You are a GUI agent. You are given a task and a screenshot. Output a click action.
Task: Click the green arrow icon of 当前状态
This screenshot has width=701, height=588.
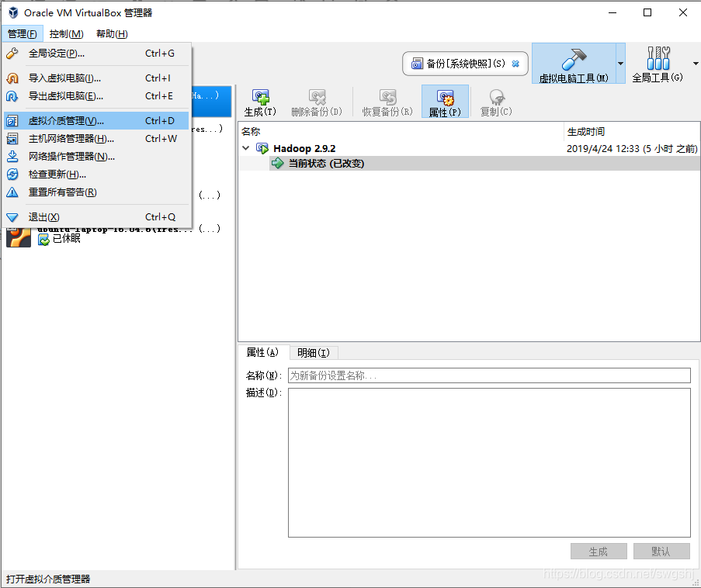pos(278,164)
